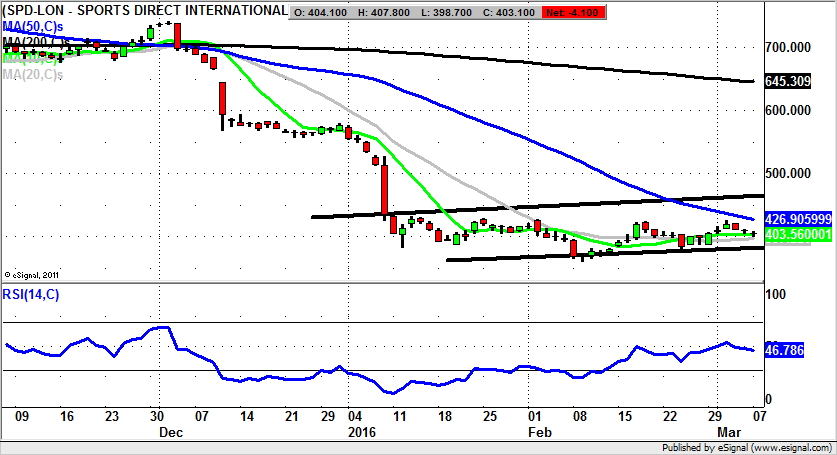Click the High price 407.800 field
The height and width of the screenshot is (455, 837).
(x=392, y=12)
